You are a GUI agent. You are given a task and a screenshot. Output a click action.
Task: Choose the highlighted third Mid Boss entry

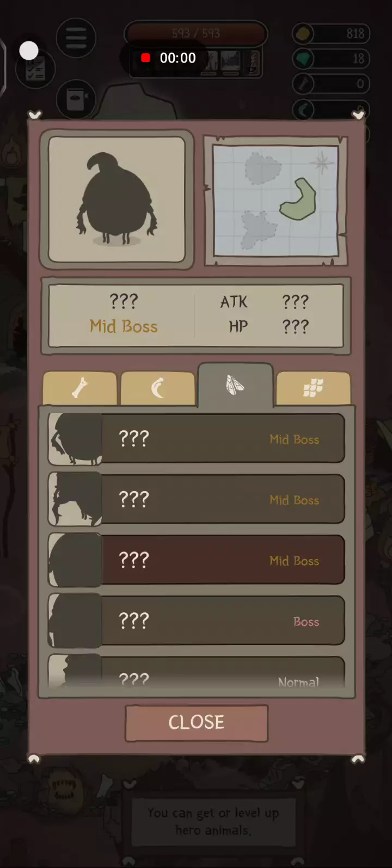click(x=196, y=560)
